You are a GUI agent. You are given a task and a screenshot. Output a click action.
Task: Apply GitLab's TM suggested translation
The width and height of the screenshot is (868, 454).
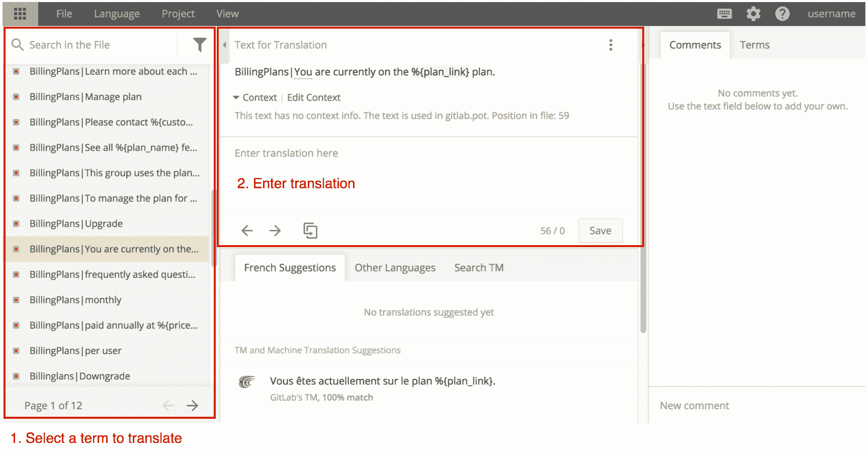(382, 381)
